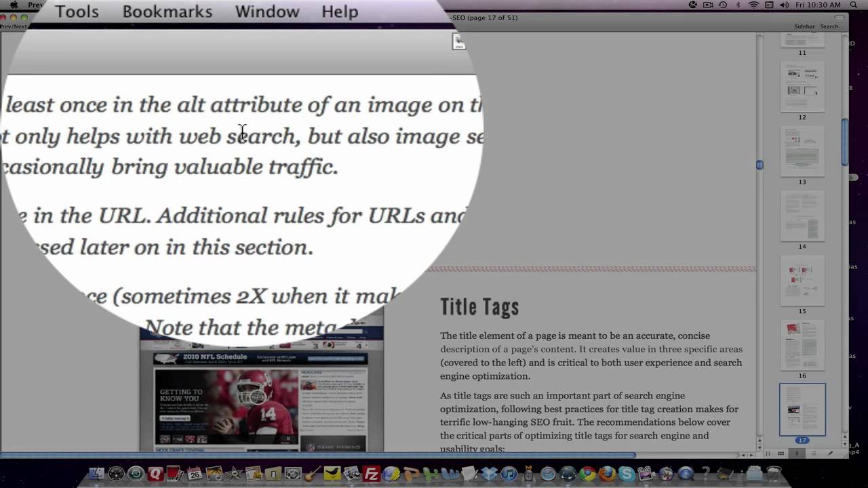Click the Prev/Next toolbar label

pos(14,26)
